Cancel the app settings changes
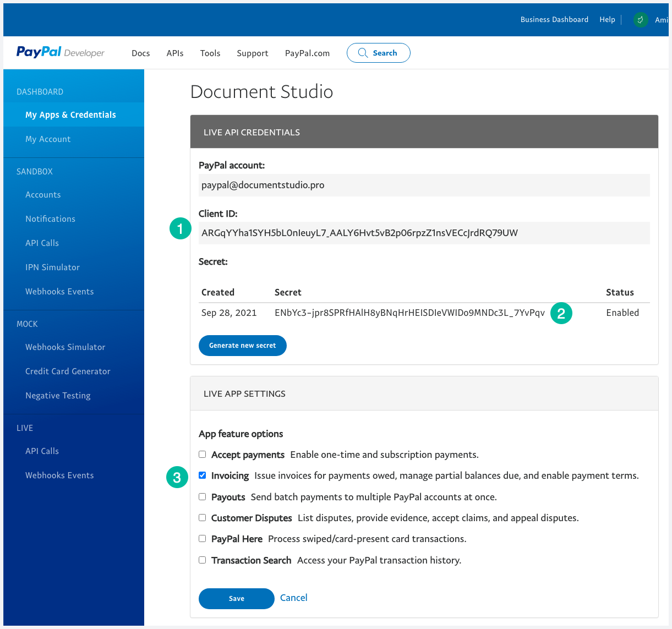The height and width of the screenshot is (629, 672). pyautogui.click(x=294, y=598)
